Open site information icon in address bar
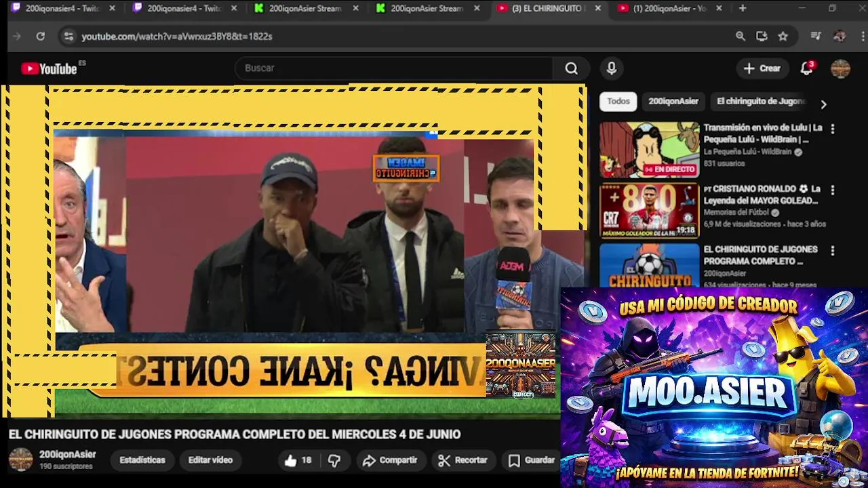868x488 pixels. click(68, 37)
